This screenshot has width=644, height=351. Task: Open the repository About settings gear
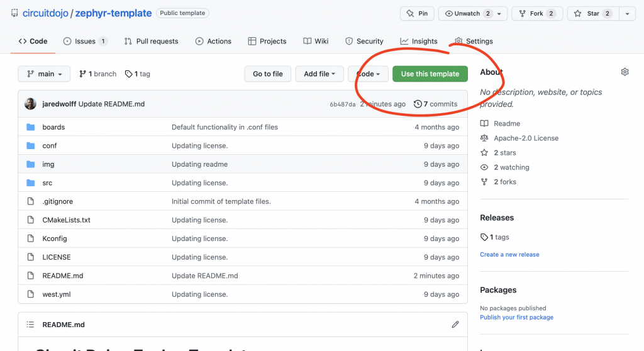coord(625,72)
